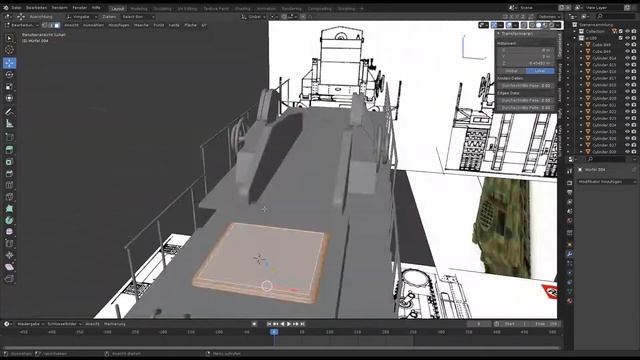Select the Rip Region tool
Image resolution: width=640 pixels, height=360 pixels.
(9, 279)
